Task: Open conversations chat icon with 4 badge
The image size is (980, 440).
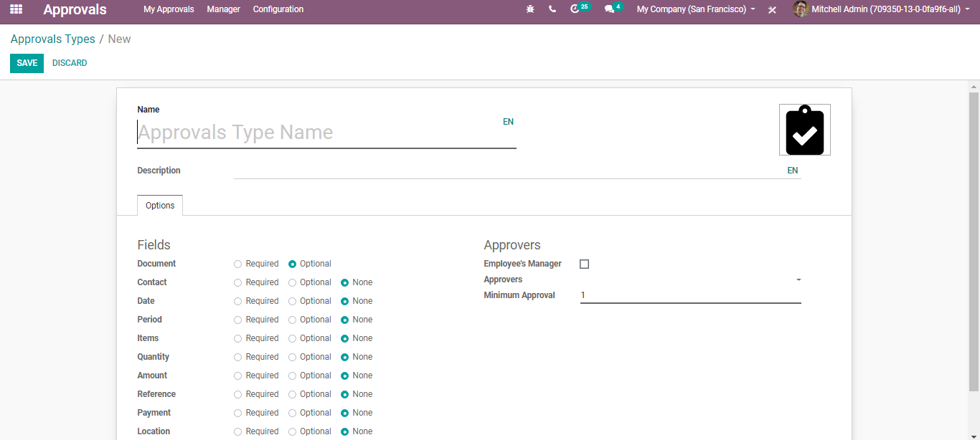Action: click(x=613, y=9)
